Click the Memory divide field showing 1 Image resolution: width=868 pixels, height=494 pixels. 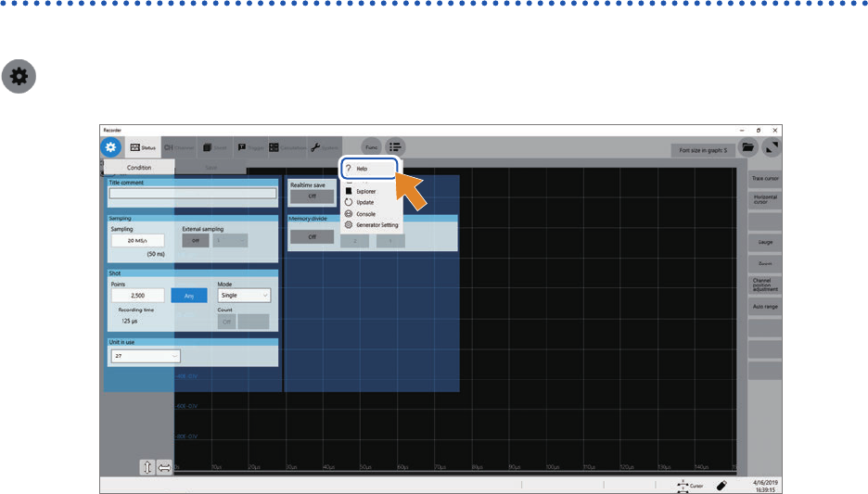click(x=390, y=241)
